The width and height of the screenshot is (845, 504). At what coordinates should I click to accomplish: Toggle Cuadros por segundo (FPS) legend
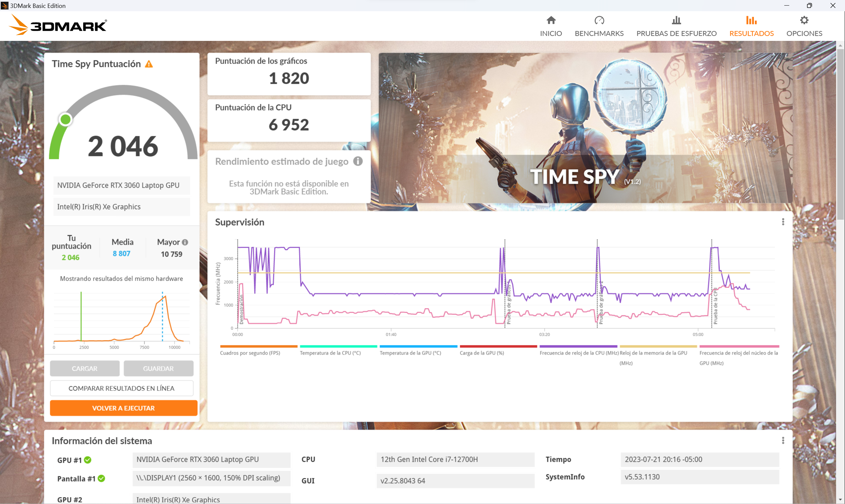[250, 353]
